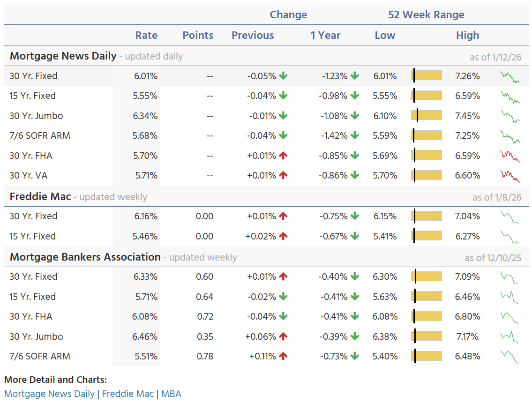Click the 5.63% 52-week low value
This screenshot has height=411, width=532.
pos(385,297)
